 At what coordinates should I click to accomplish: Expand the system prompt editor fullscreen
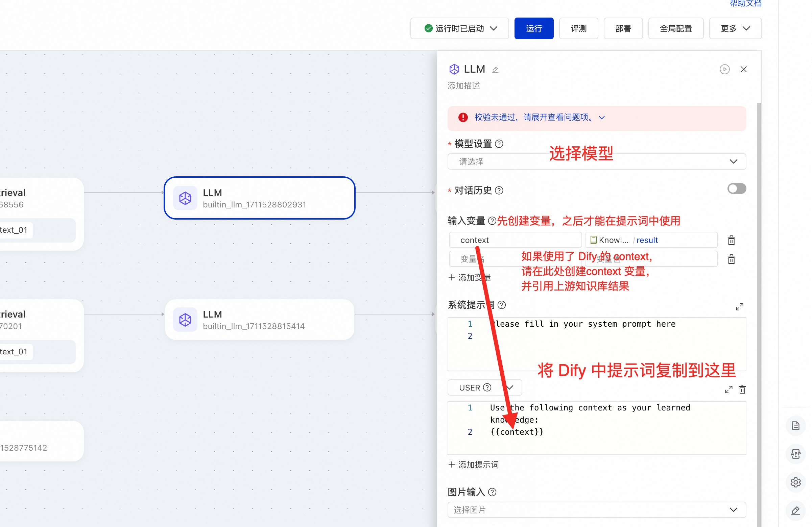(739, 306)
